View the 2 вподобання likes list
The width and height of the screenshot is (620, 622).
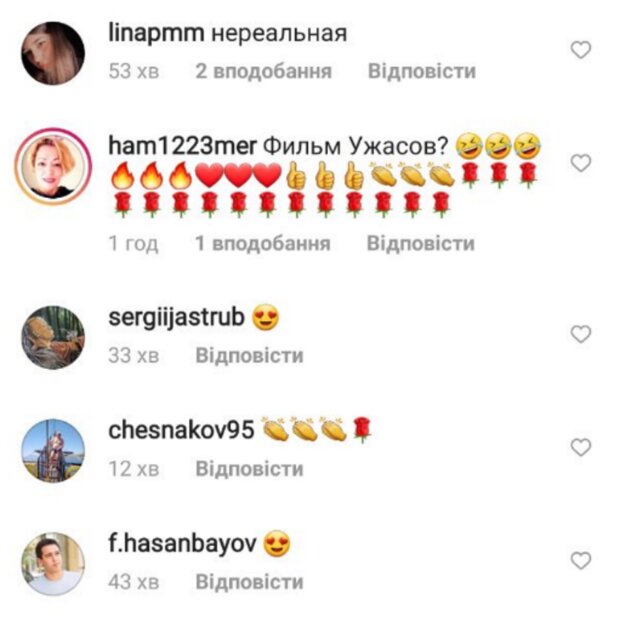(x=263, y=71)
